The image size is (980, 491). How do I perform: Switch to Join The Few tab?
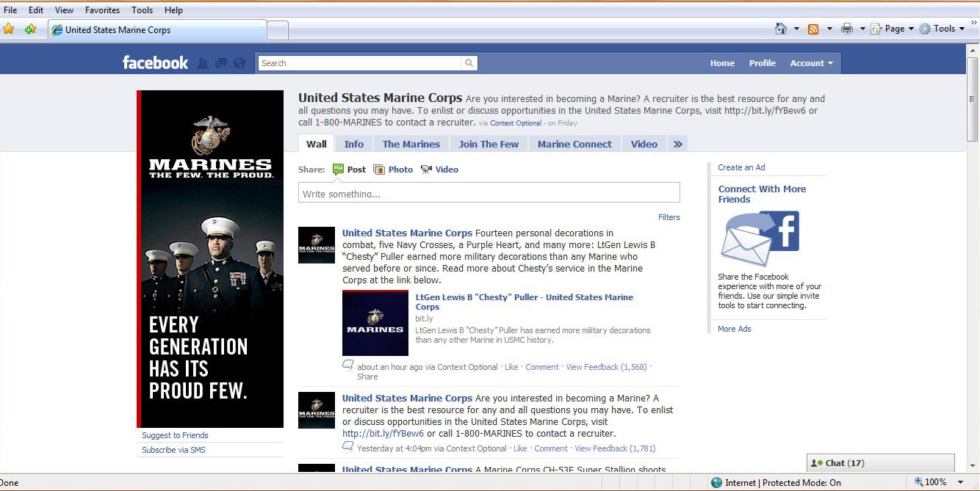(x=489, y=144)
